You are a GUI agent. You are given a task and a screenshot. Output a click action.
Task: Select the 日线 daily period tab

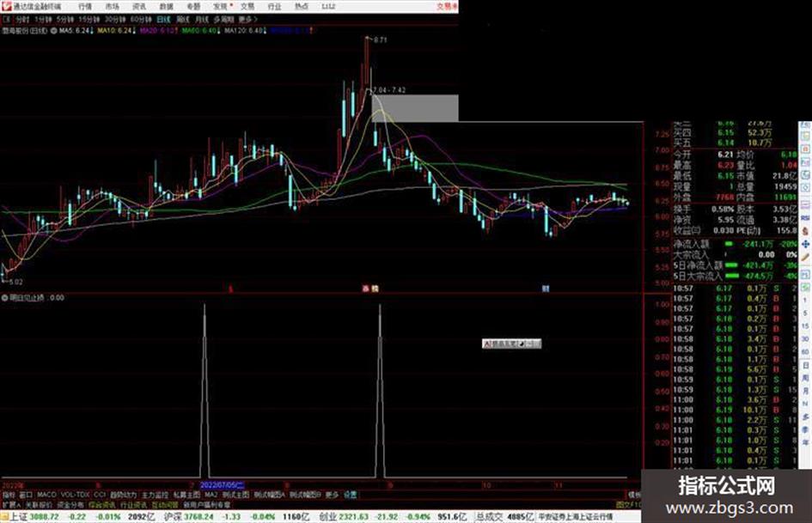click(x=163, y=19)
